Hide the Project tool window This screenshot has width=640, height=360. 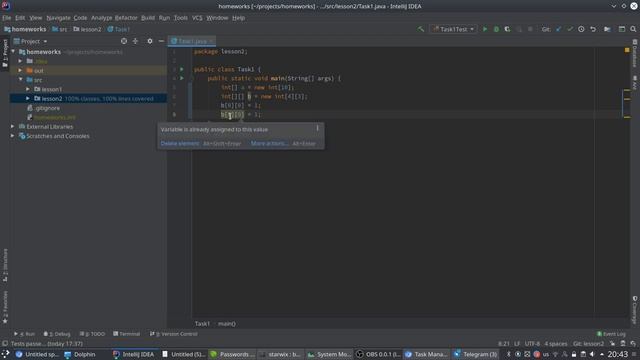[x=161, y=41]
